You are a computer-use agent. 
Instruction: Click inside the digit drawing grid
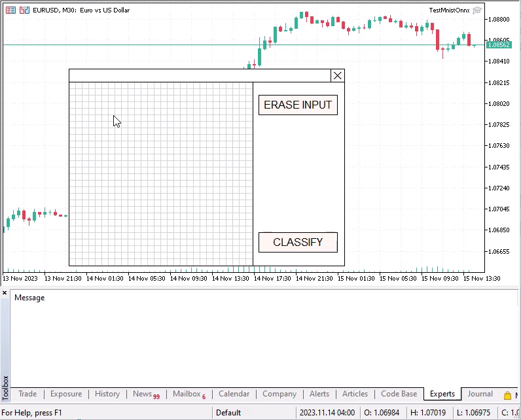coord(160,174)
